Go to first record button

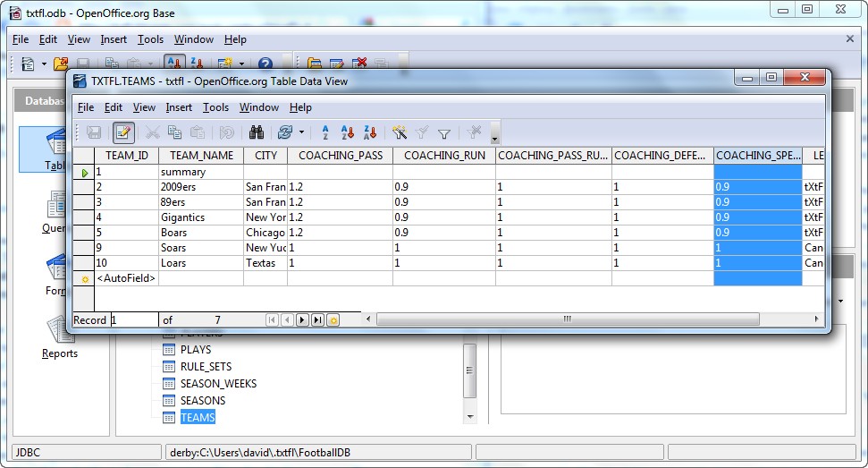[x=272, y=320]
